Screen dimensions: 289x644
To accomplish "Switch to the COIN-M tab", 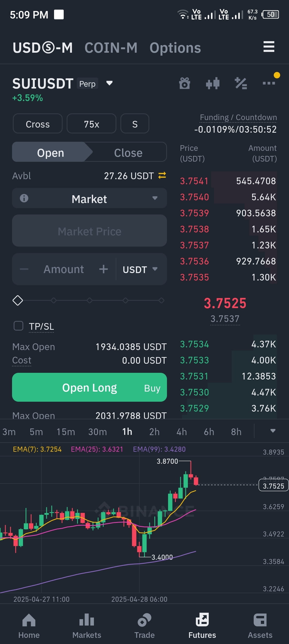I will [111, 48].
